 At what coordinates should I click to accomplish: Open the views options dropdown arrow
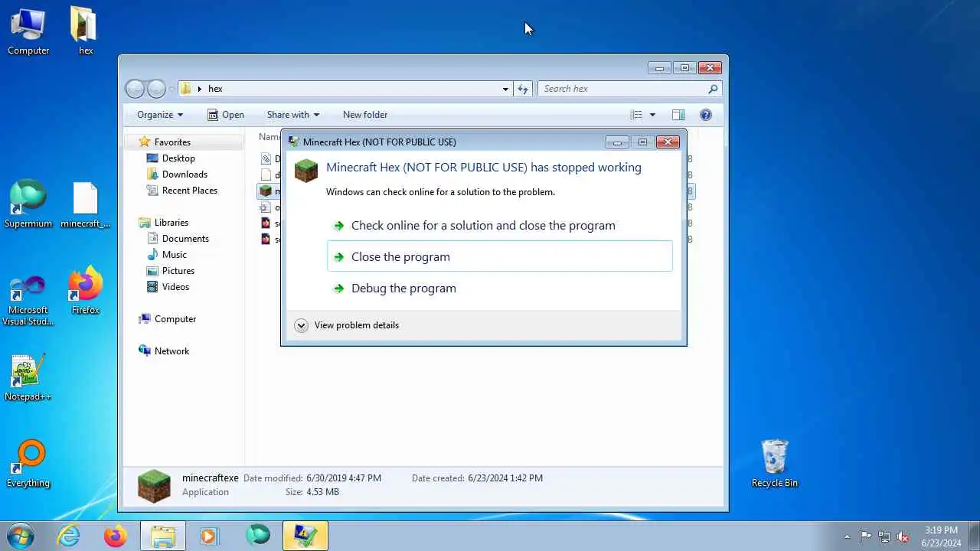click(x=652, y=115)
